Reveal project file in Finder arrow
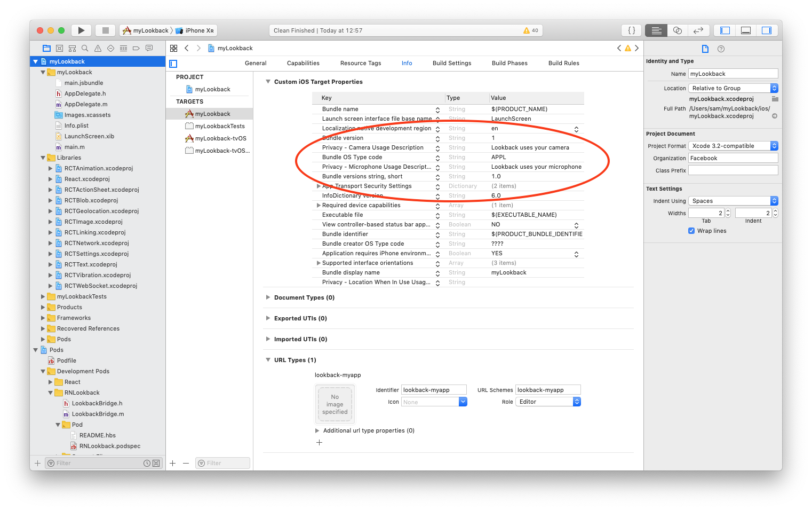 [x=775, y=116]
